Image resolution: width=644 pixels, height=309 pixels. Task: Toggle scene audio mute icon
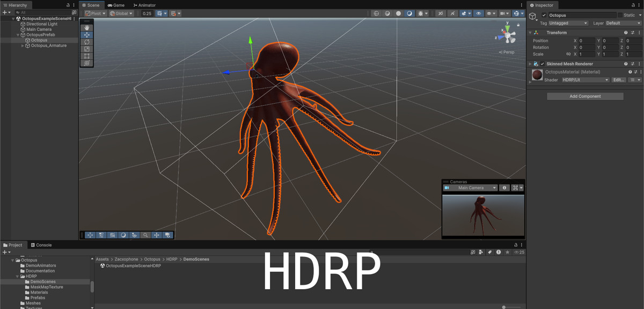tap(452, 13)
